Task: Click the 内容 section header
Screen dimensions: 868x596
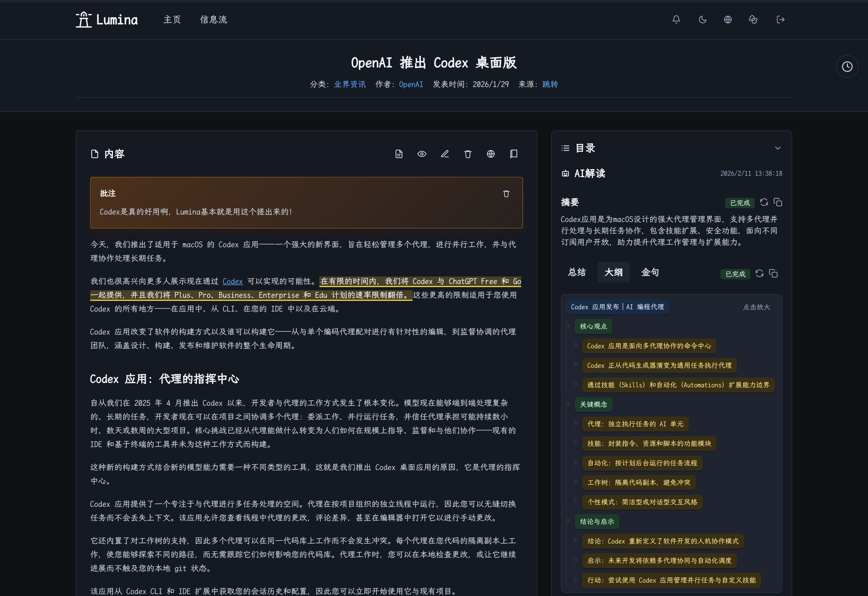Action: tap(108, 154)
